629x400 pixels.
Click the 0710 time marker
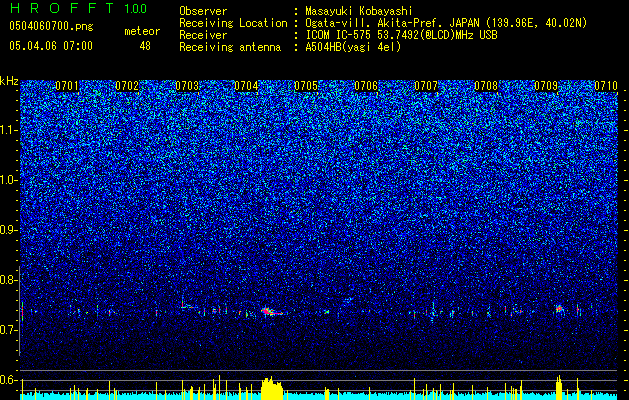point(606,86)
